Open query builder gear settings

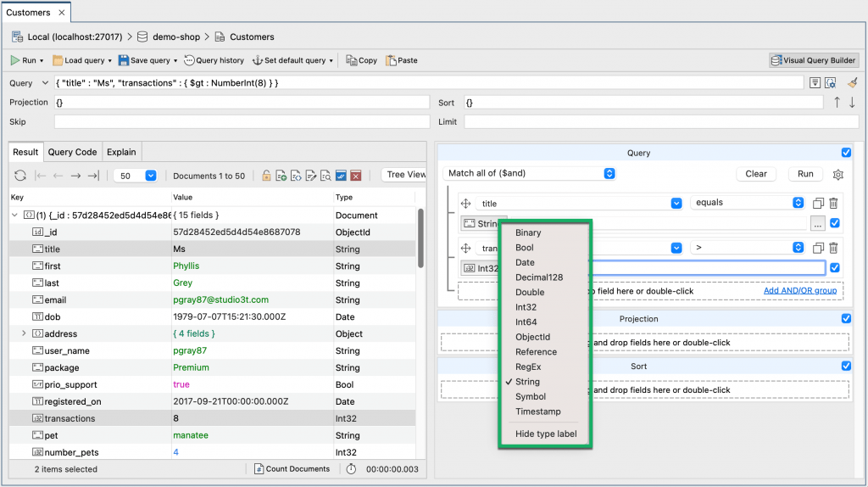[838, 174]
